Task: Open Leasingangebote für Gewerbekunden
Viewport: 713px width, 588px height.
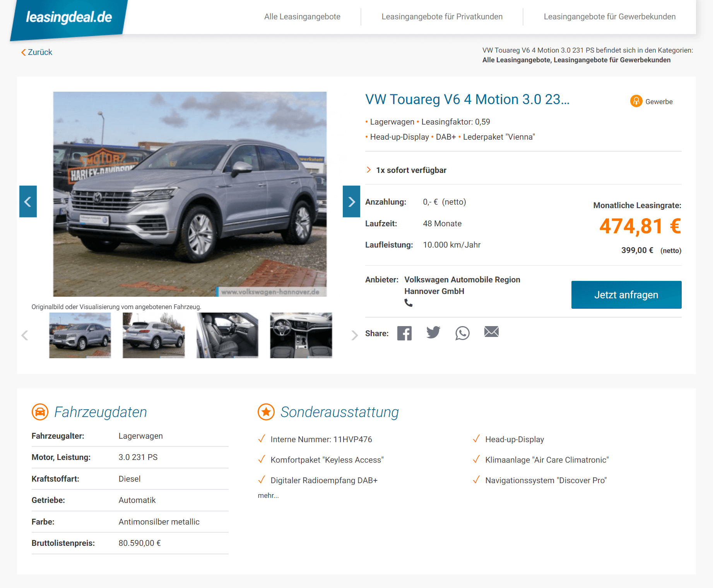Action: tap(609, 17)
